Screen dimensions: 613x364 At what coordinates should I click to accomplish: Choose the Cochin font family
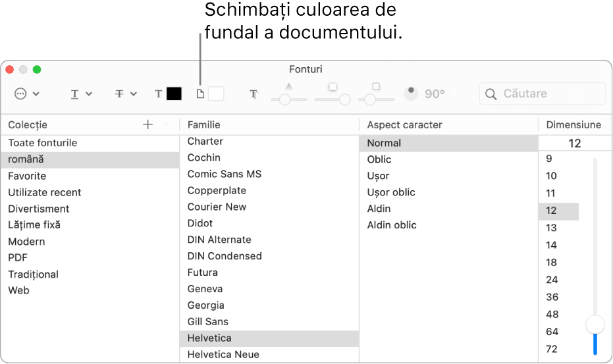coord(269,157)
